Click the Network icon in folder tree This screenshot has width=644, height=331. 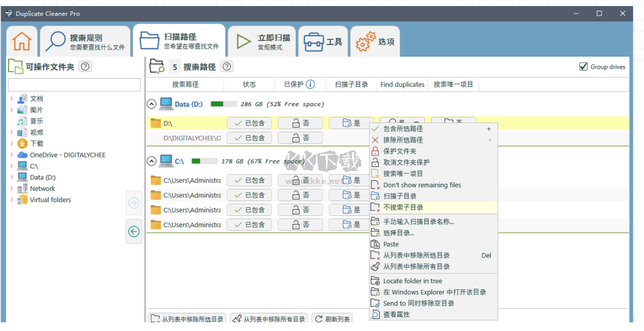pos(22,188)
